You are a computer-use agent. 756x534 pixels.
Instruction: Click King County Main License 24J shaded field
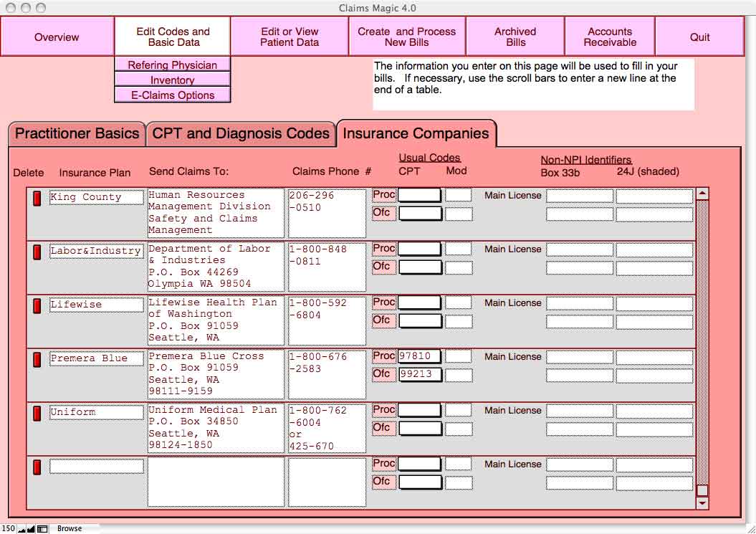tap(654, 196)
